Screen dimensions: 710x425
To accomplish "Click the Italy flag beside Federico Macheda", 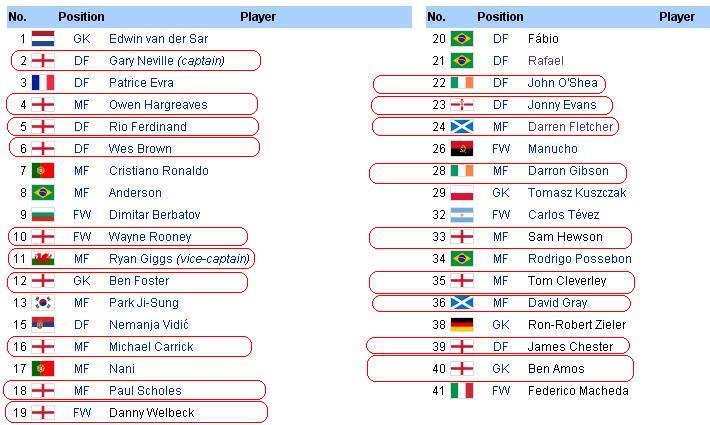I will point(462,391).
